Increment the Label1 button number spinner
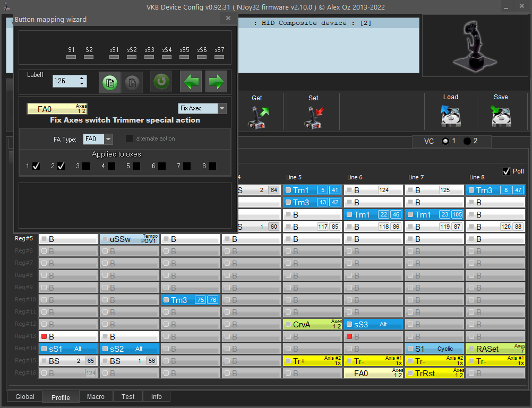 click(x=82, y=79)
